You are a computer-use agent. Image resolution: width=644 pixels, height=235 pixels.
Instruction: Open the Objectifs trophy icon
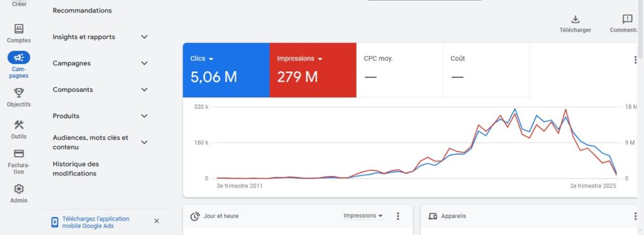(19, 93)
